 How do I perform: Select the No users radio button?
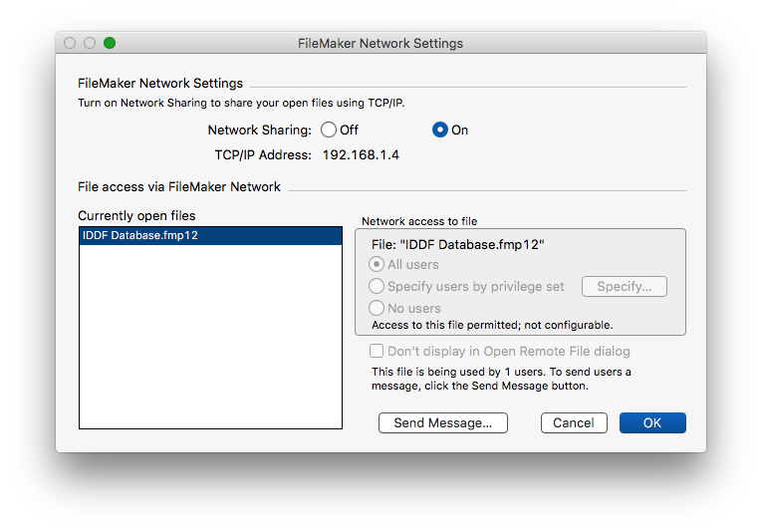(x=377, y=308)
